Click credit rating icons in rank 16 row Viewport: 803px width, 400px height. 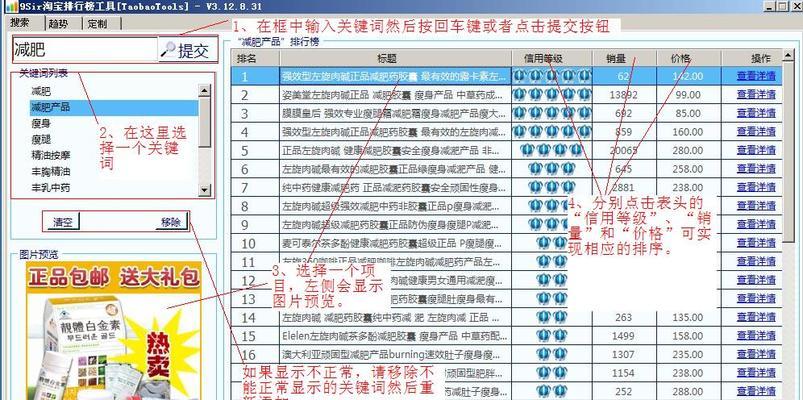click(x=552, y=354)
